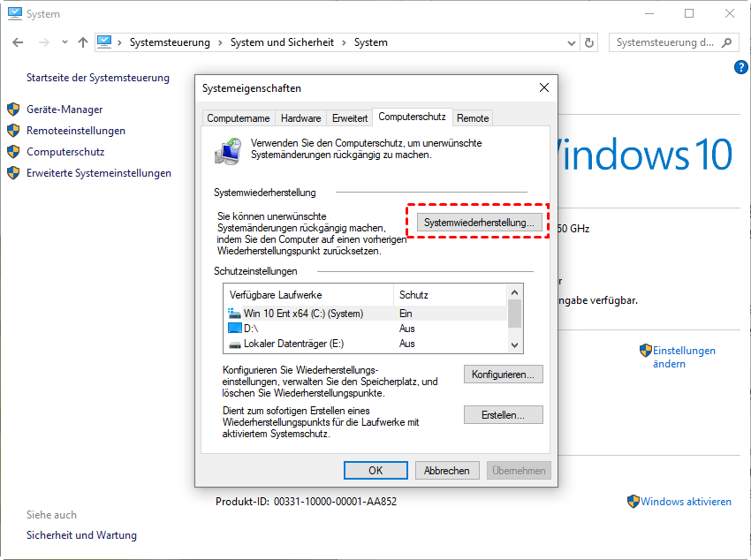Viewport: 751px width, 560px height.
Task: Click the Systemsteuerung breadcrumb
Action: (x=170, y=42)
